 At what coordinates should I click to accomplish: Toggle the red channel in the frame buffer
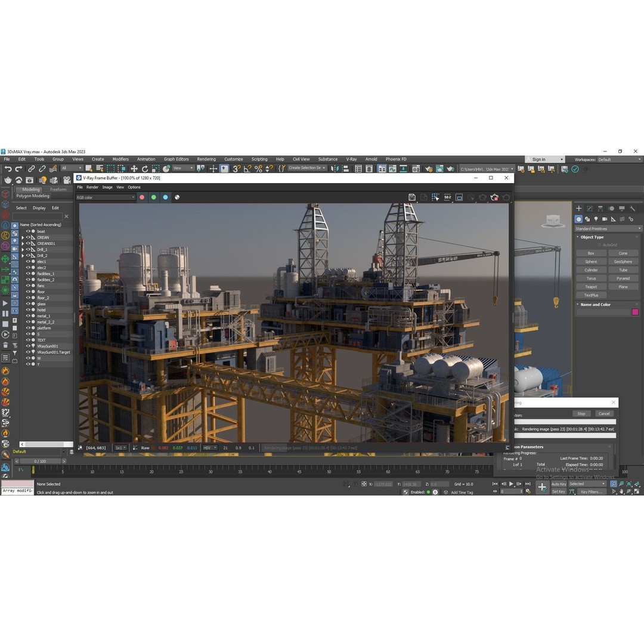click(142, 197)
